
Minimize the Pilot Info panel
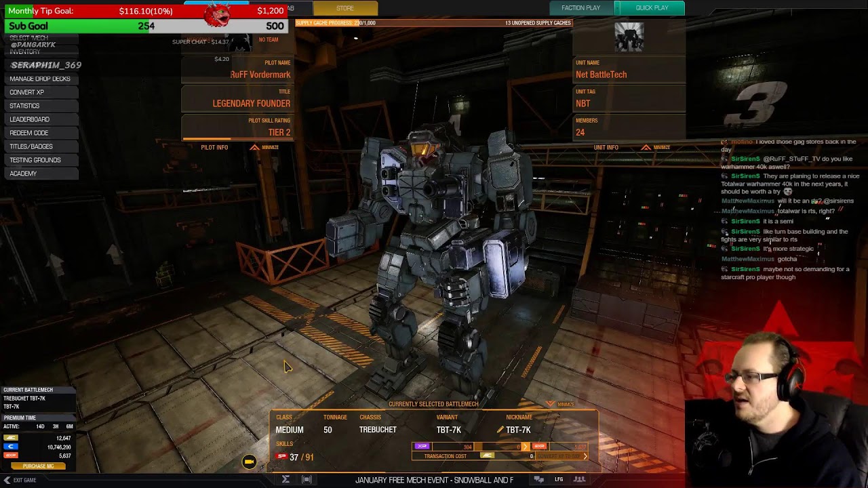(264, 148)
